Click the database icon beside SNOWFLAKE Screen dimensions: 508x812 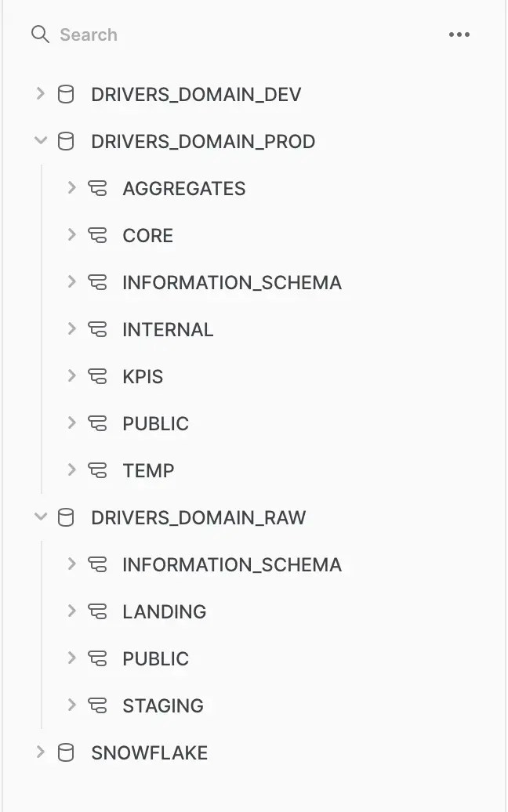point(65,752)
